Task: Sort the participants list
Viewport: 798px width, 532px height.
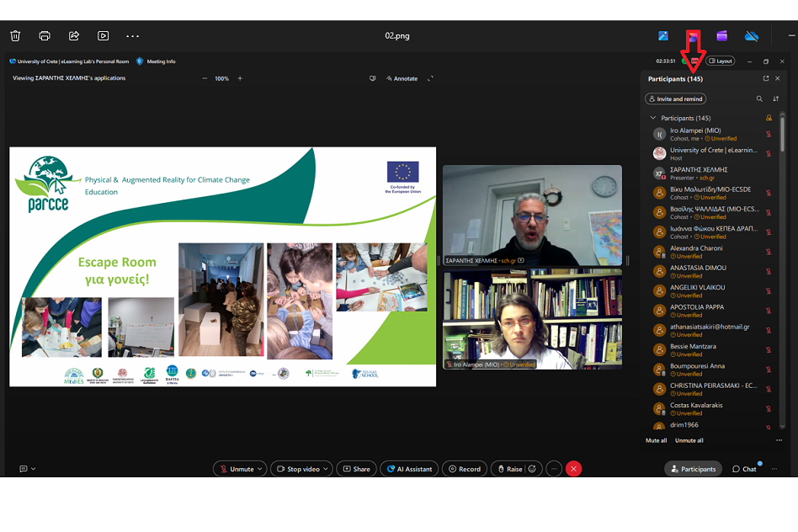Action: pyautogui.click(x=776, y=98)
